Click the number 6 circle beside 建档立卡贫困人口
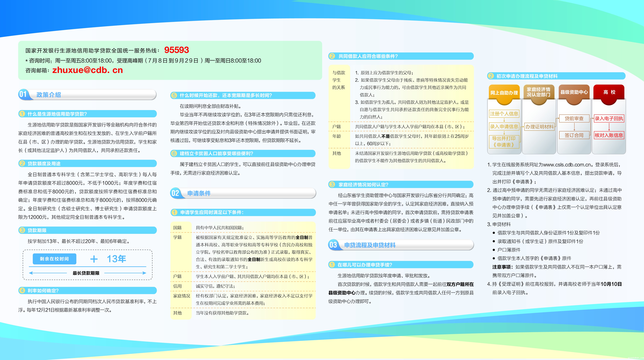 point(174,153)
